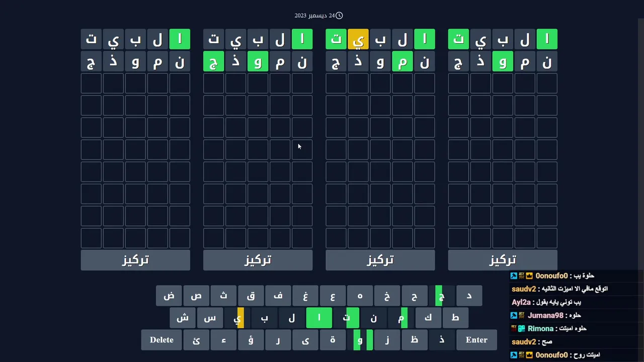Viewport: 644px width, 362px height.
Task: Select the yellow-marked ي key
Action: tap(237, 318)
